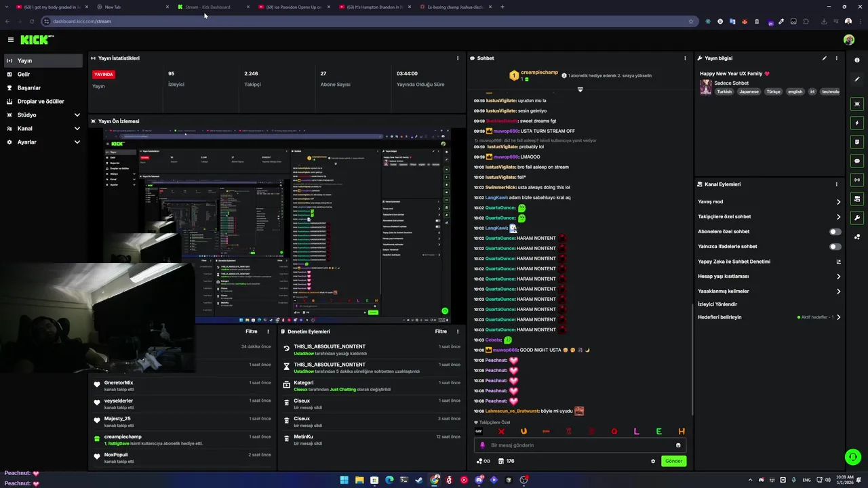This screenshot has width=868, height=488.
Task: Open OBS Studio from the taskbar
Action: click(x=524, y=480)
